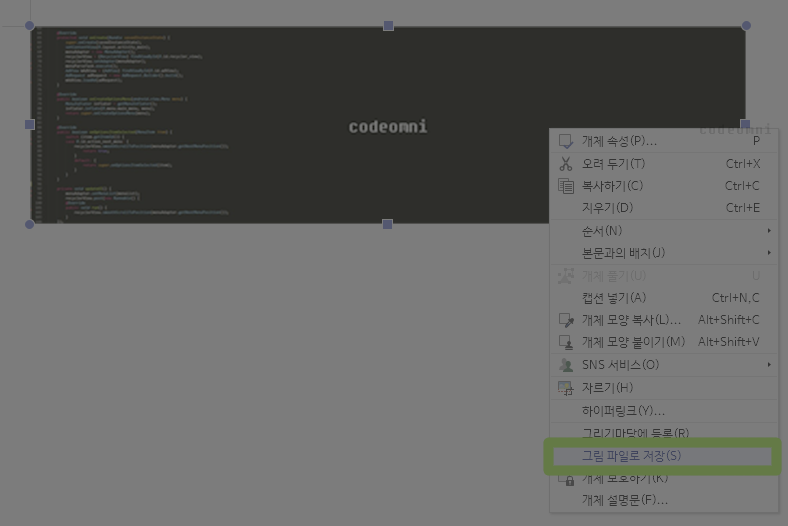Click the top-left corner resize handle
Viewport: 788px width, 526px height.
click(30, 26)
